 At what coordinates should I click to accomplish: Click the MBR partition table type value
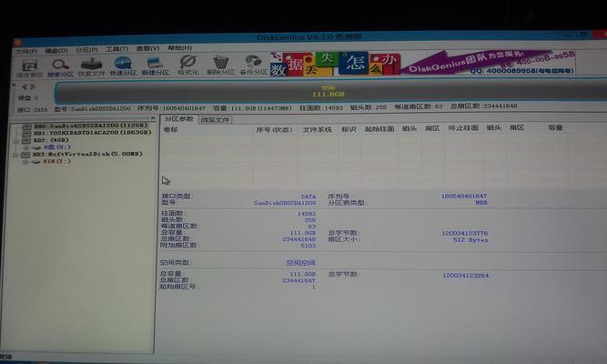(x=481, y=202)
